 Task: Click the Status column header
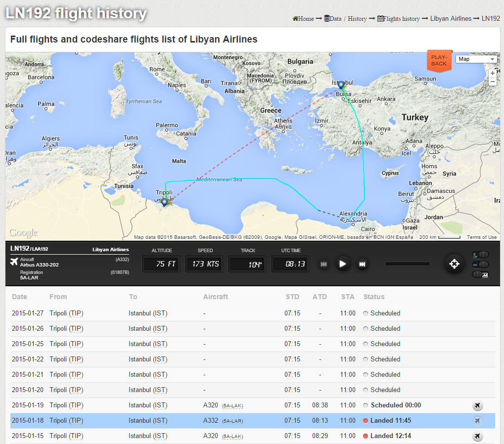(x=374, y=297)
